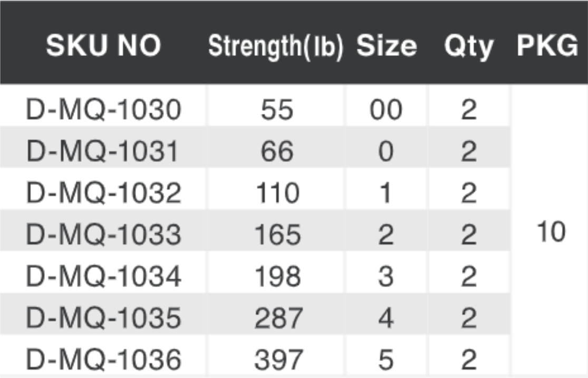Click SKU D-MQ-1031 cell

(x=103, y=152)
